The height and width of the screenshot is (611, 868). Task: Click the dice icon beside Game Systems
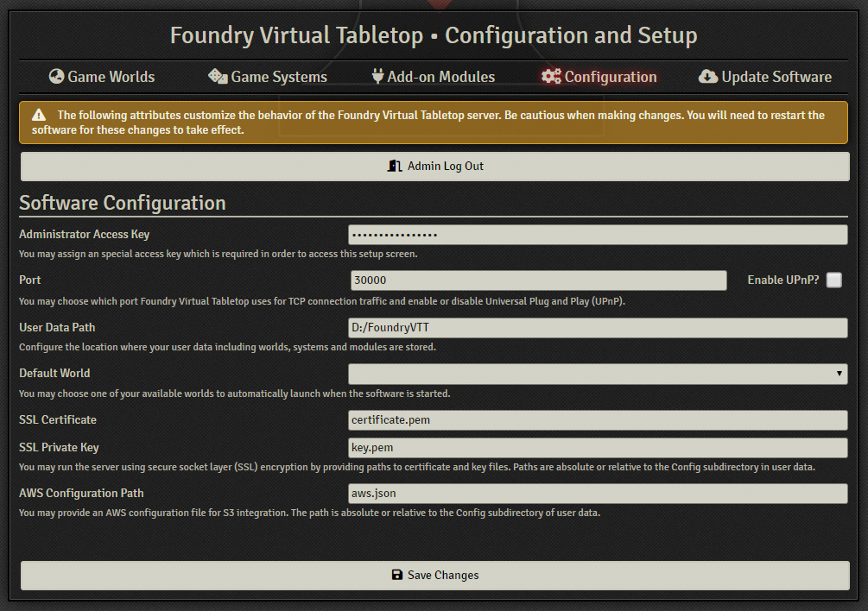coord(218,76)
